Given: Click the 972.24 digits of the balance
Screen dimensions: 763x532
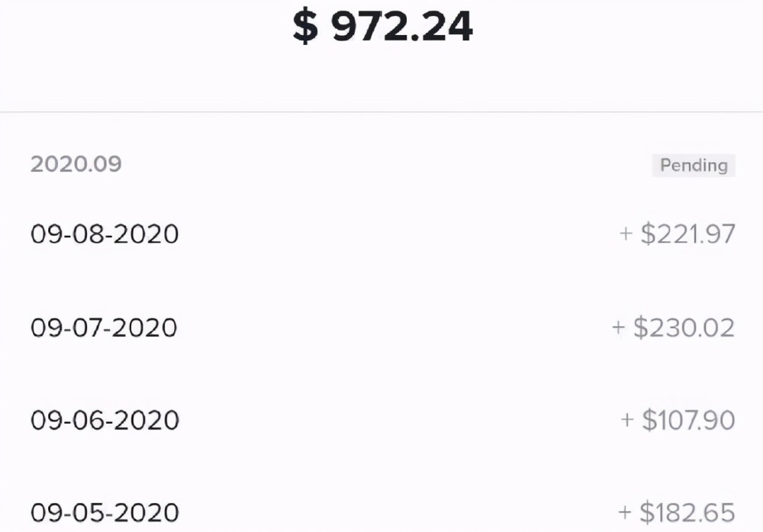Looking at the screenshot, I should 402,26.
